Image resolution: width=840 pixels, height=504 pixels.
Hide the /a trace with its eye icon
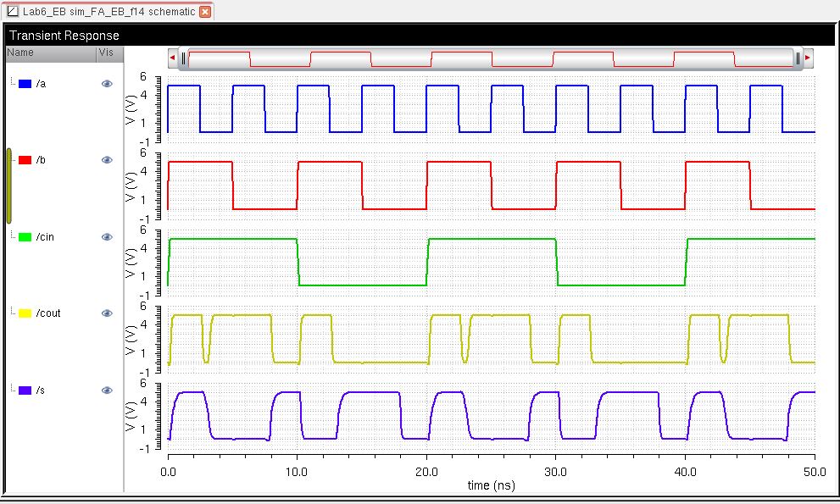107,84
